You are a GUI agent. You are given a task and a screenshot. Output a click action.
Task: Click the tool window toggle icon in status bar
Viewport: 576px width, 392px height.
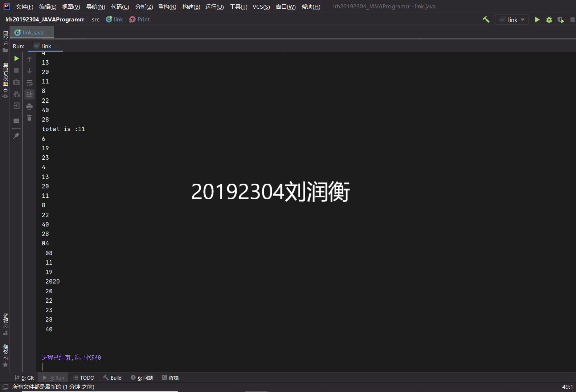tap(5, 387)
